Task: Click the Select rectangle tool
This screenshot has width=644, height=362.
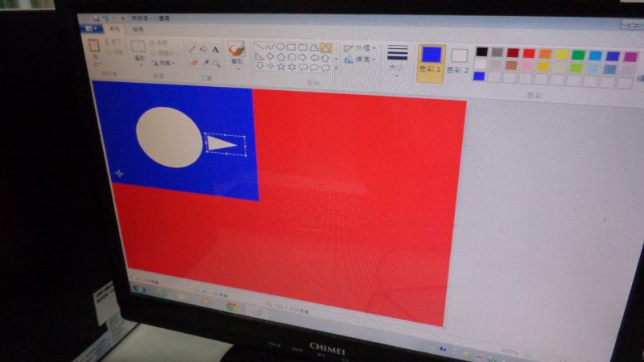Action: (x=138, y=46)
